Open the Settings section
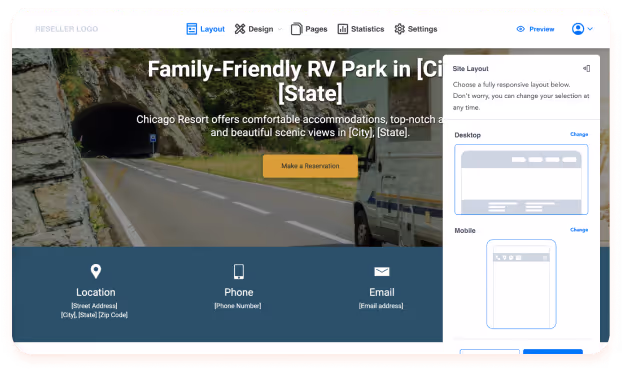 point(416,29)
